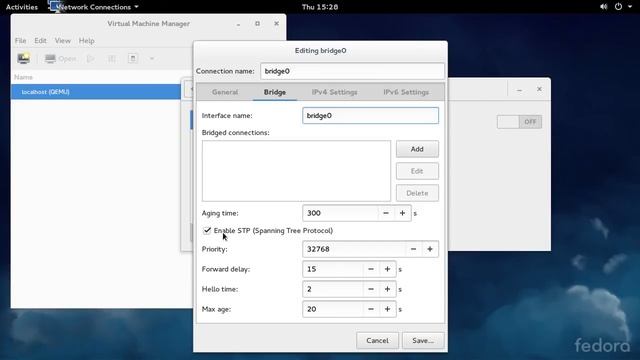Click the Forward delay value field

[333, 269]
